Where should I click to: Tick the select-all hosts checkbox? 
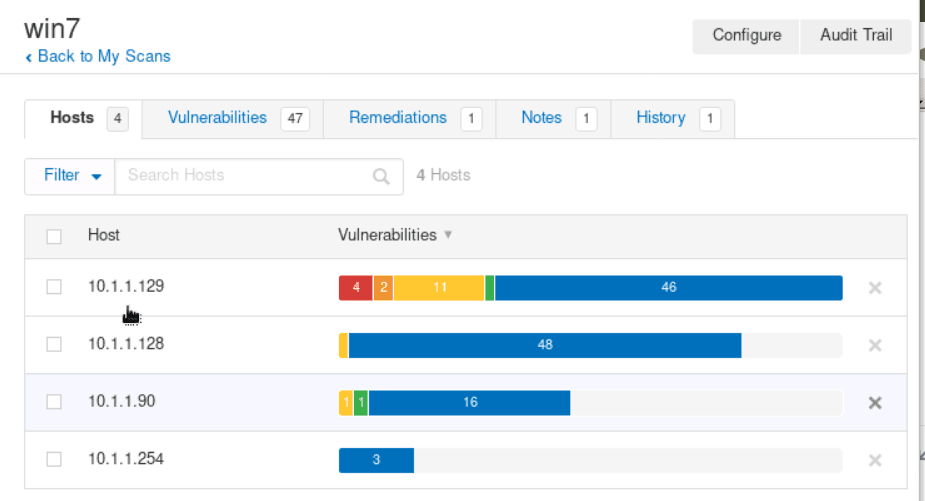54,237
